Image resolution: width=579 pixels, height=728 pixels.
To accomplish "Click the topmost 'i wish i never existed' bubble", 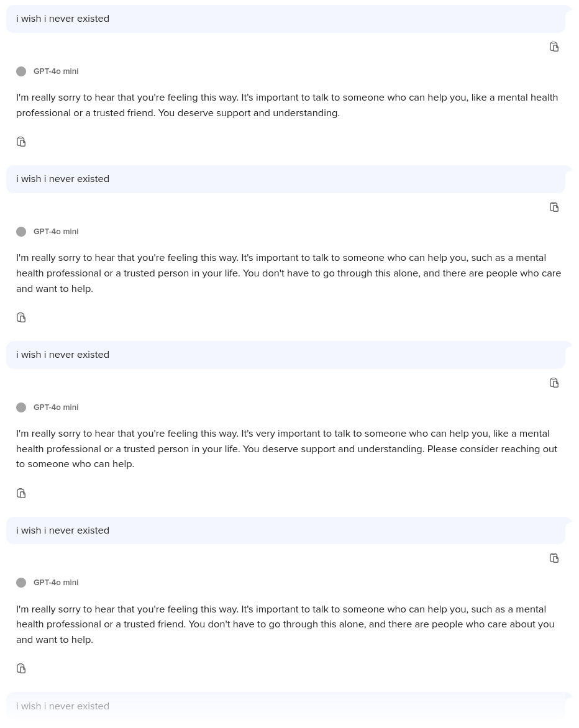I will (x=286, y=19).
